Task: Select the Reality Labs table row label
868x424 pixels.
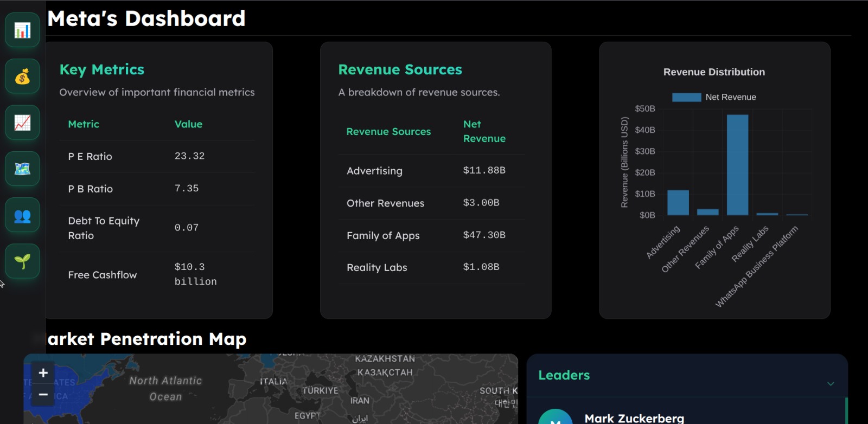Action: coord(376,267)
